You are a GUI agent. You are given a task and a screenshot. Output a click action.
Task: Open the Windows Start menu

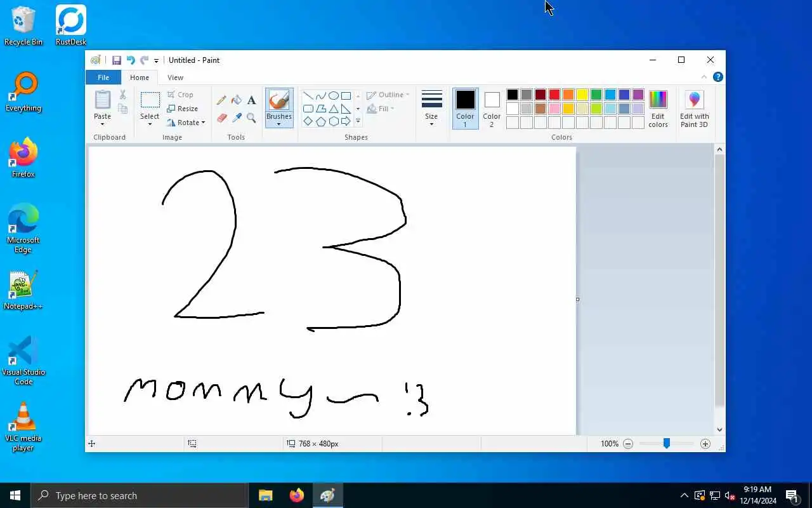coord(15,495)
